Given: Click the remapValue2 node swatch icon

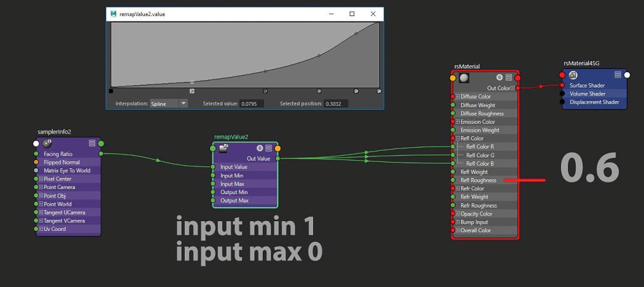Looking at the screenshot, I should (223, 148).
